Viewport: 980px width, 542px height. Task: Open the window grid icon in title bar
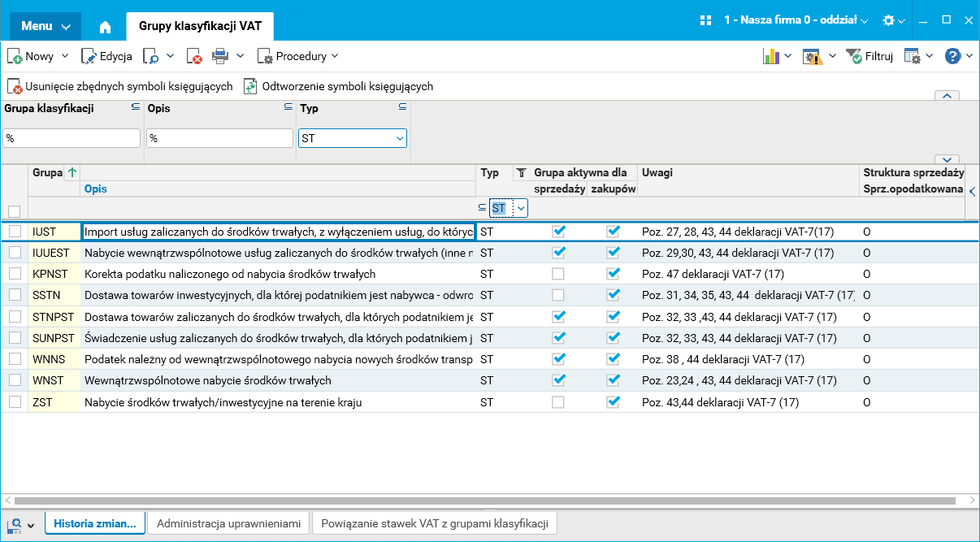pyautogui.click(x=705, y=20)
